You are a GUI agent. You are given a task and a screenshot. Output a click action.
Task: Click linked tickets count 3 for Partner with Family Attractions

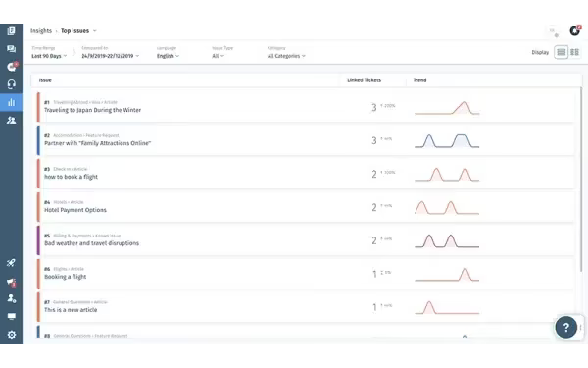coord(374,140)
